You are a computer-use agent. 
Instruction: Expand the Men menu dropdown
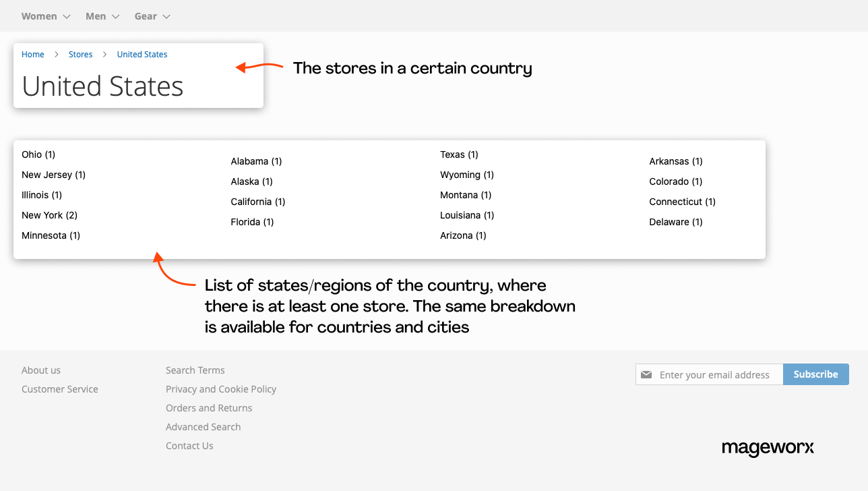102,16
